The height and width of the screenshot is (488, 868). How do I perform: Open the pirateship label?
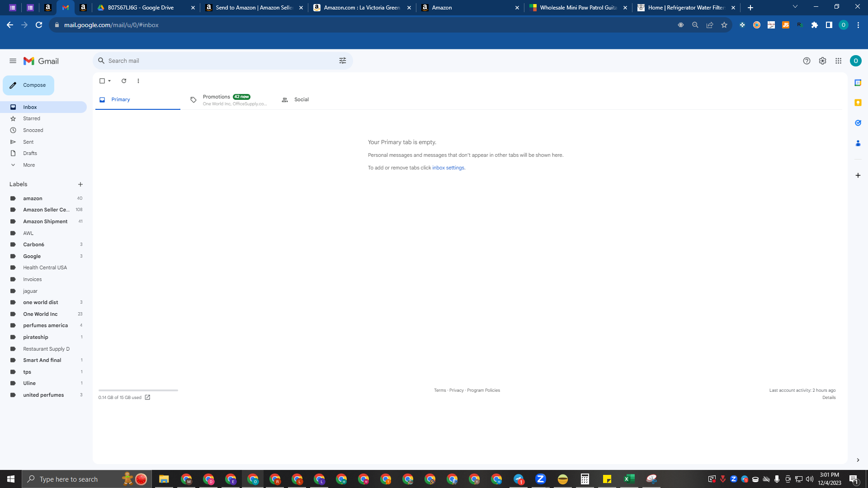coord(43,338)
